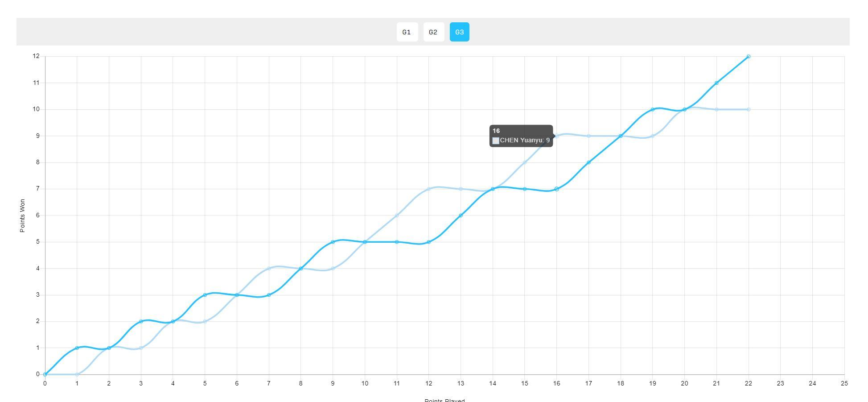Select light line point at 11 played, 6 won
Screen dimensions: 868x402
397,216
